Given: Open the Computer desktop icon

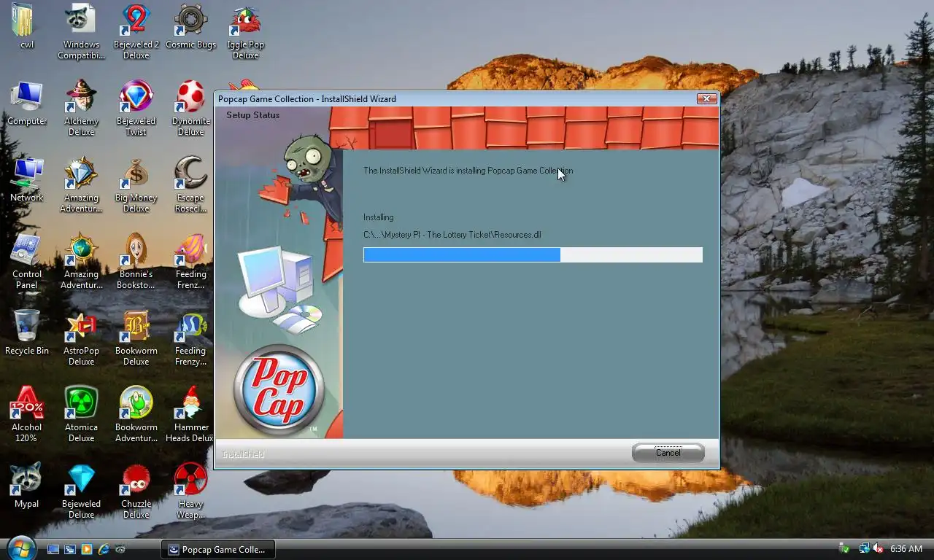Looking at the screenshot, I should (x=27, y=104).
